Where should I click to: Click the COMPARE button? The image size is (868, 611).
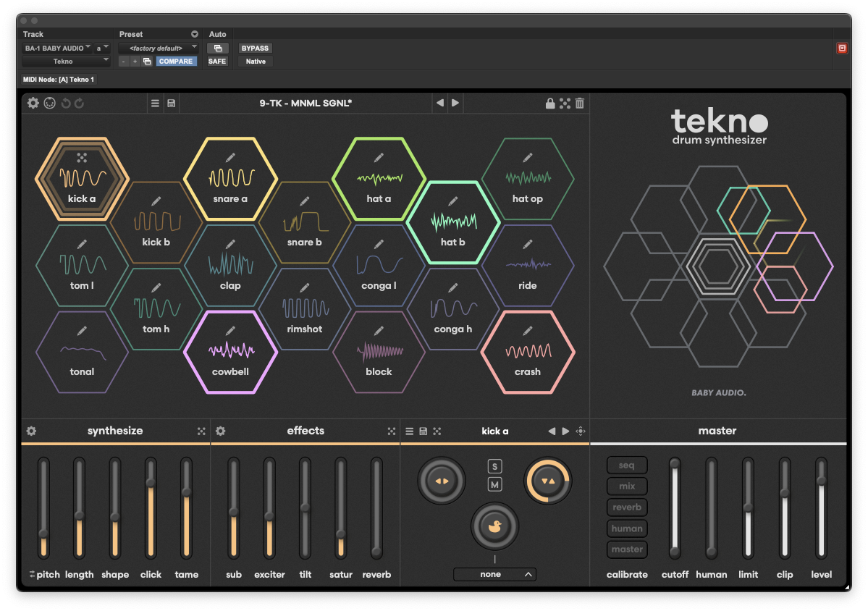pos(175,62)
